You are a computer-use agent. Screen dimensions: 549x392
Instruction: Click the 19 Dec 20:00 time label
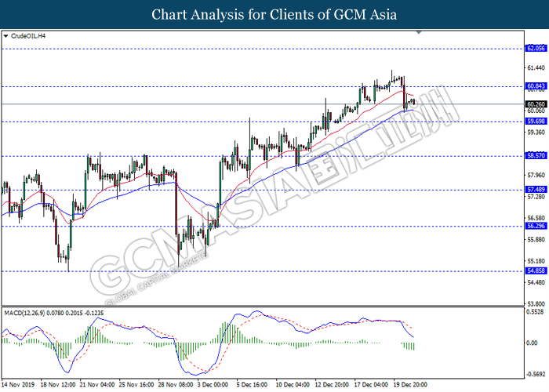tap(410, 385)
